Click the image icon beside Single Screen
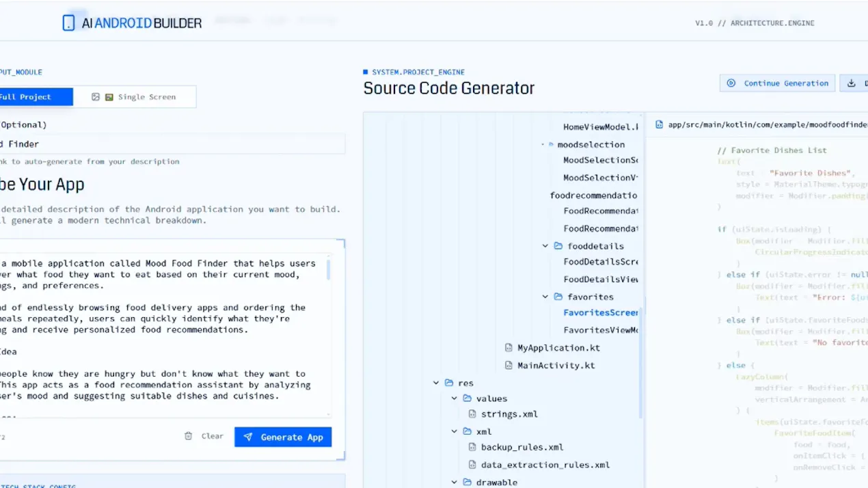The height and width of the screenshot is (488, 868). click(x=96, y=97)
